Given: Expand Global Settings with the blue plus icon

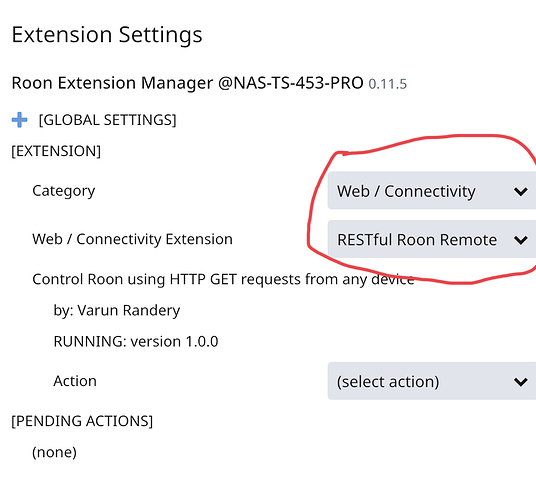Looking at the screenshot, I should pos(19,120).
